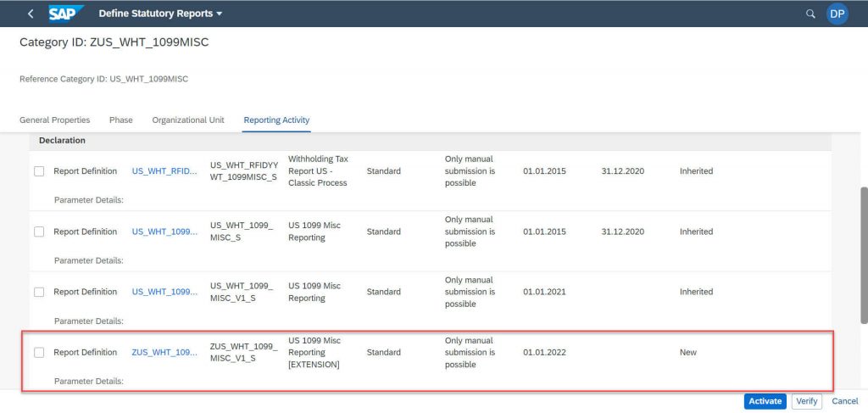Viewport: 868px width, 413px height.
Task: Click the ZUS_WHT_1099_MISC_V1_S name cell
Action: [244, 352]
